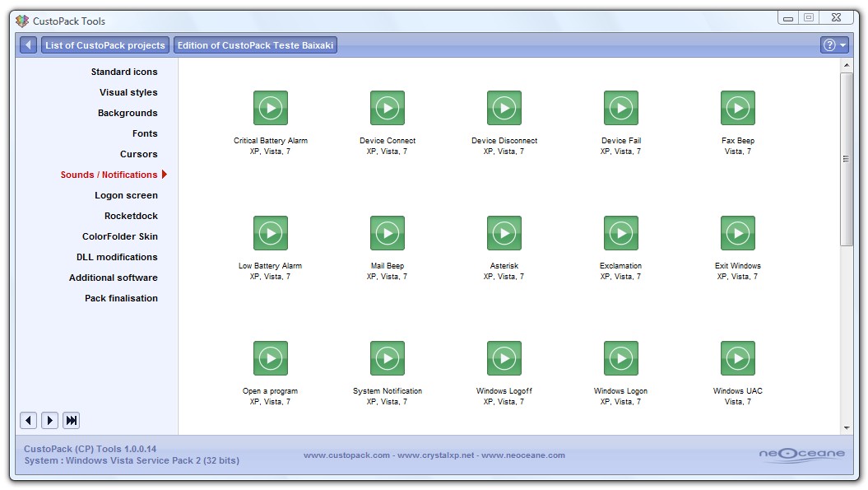Open List of CustoPack projects
The height and width of the screenshot is (490, 868).
coord(105,45)
